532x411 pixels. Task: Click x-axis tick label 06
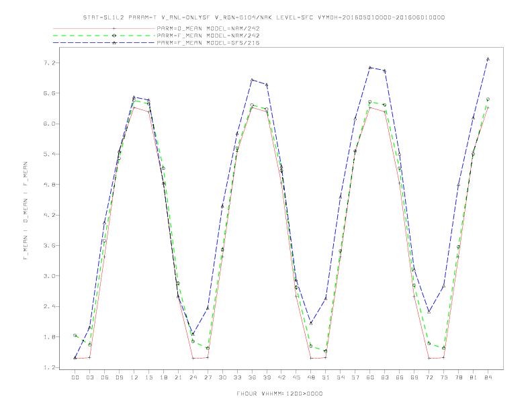(x=105, y=377)
